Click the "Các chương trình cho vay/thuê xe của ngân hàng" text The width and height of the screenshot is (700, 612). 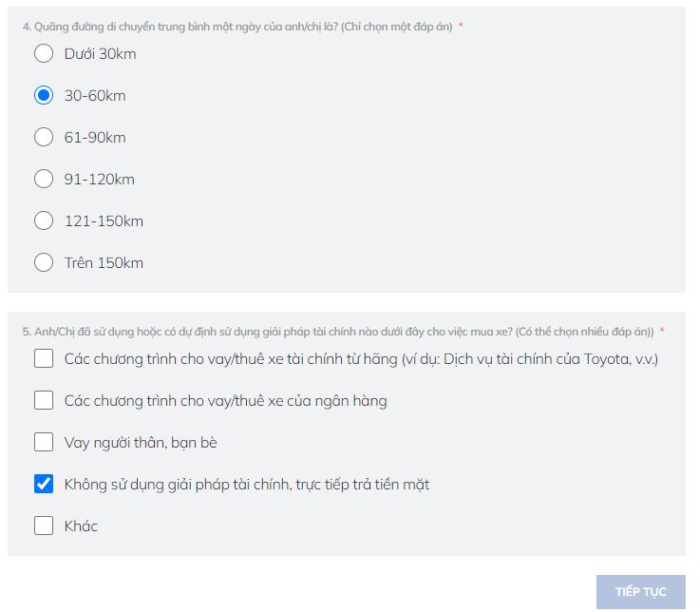click(225, 401)
